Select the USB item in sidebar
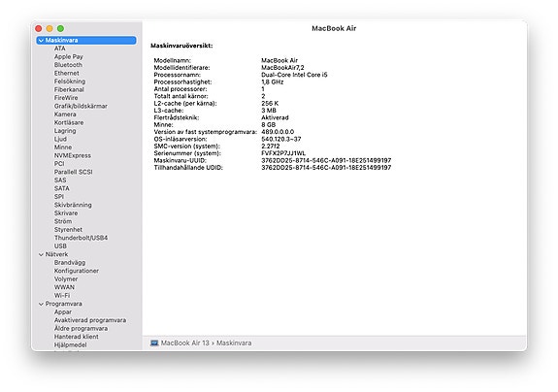 coord(60,245)
